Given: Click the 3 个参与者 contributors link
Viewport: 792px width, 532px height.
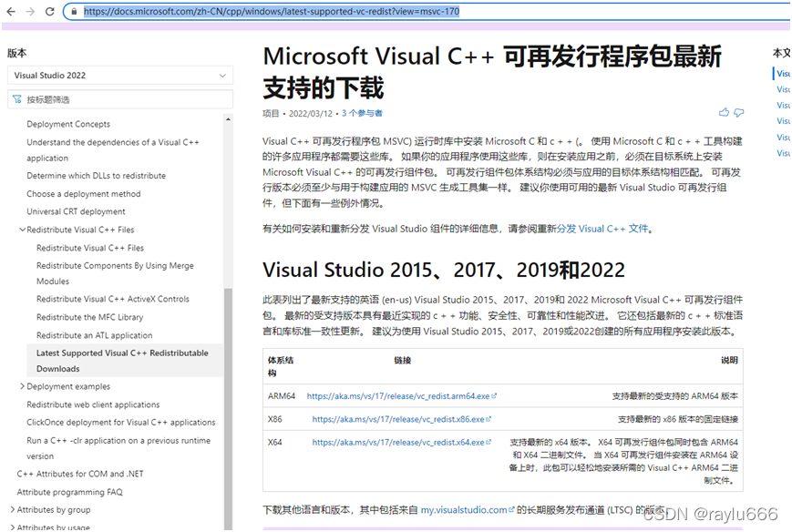Looking at the screenshot, I should (362, 114).
